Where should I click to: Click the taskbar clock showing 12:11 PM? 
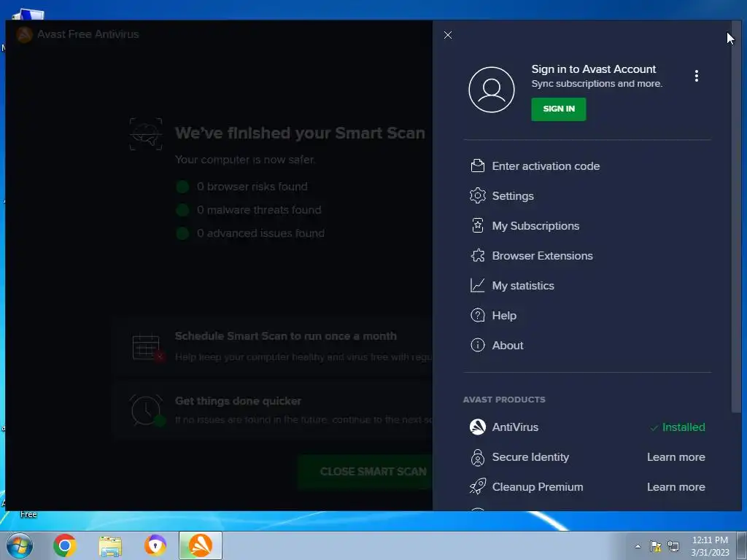[x=710, y=546]
